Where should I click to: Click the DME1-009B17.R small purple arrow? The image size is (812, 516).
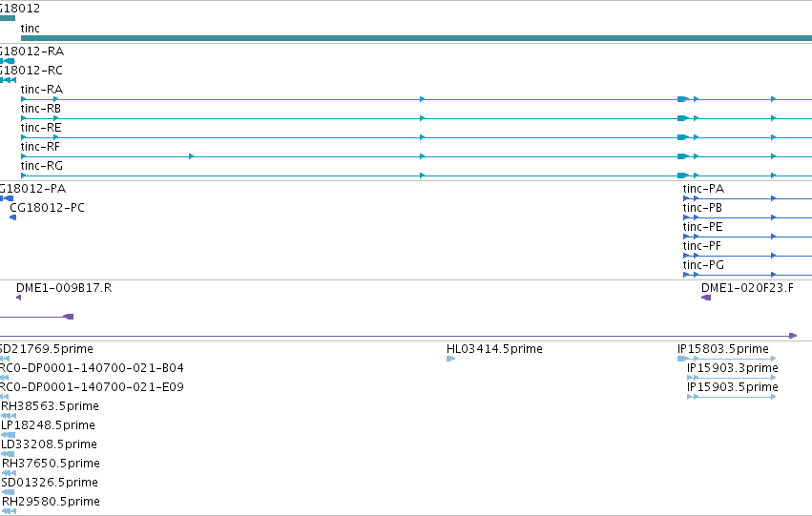[19, 298]
